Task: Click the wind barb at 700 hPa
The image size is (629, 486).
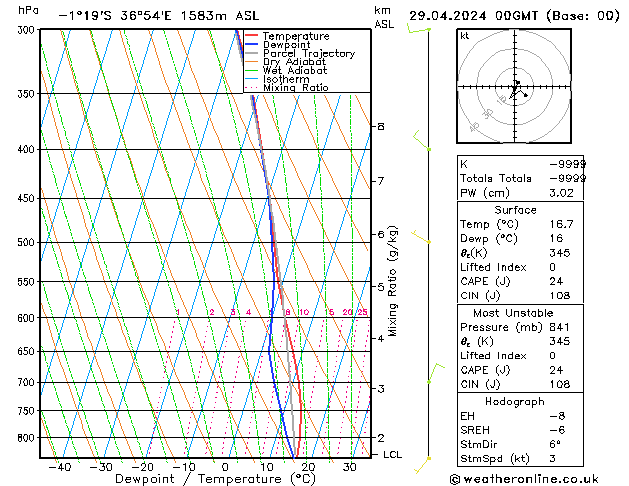Action: (x=436, y=373)
